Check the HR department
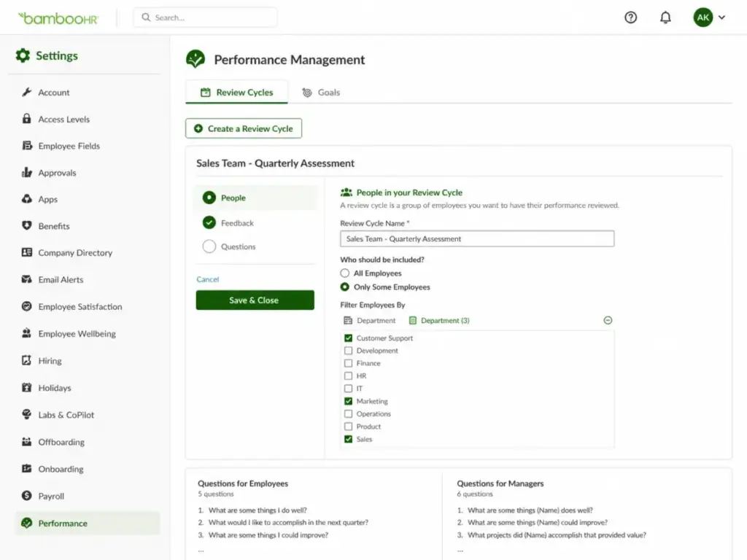Screen dimensions: 747x560 pyautogui.click(x=348, y=376)
